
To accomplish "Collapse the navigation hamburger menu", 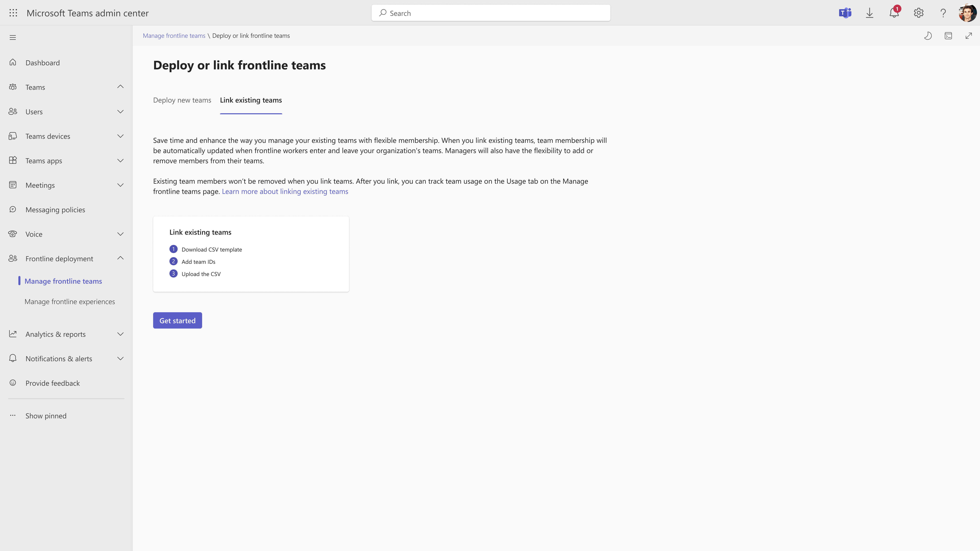I will point(13,37).
